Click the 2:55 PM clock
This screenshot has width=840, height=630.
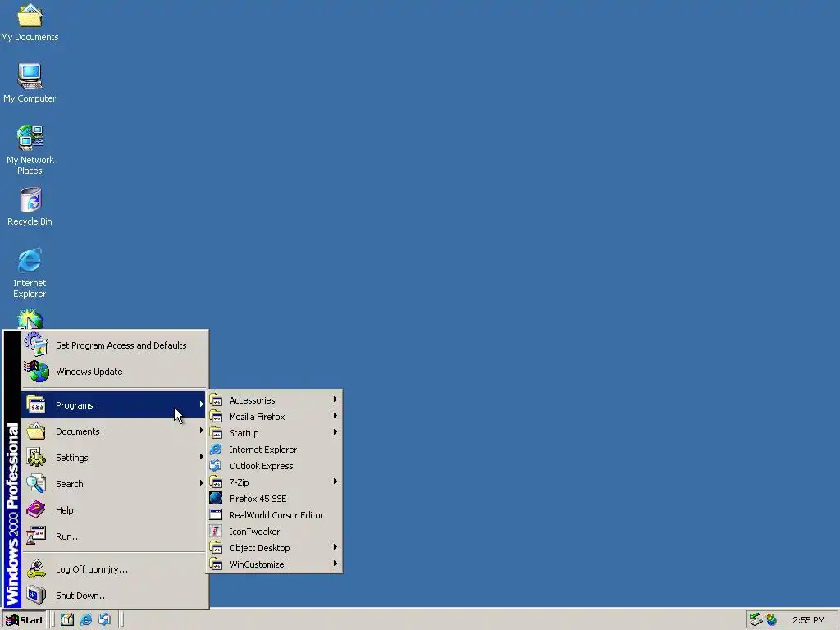808,620
